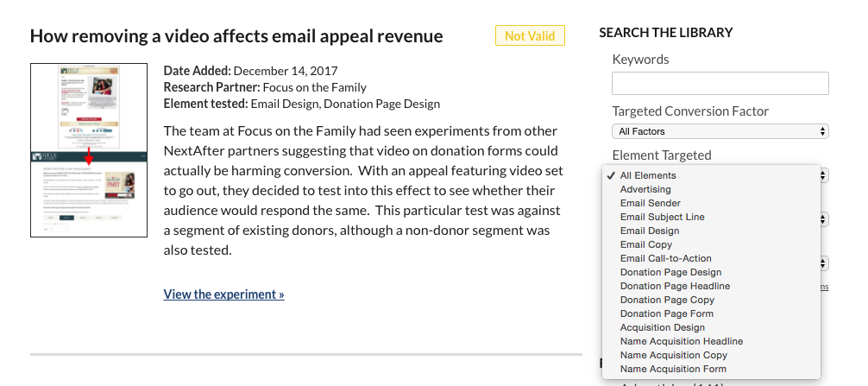
Task: Choose Email Call-to-Action option
Action: [711, 258]
